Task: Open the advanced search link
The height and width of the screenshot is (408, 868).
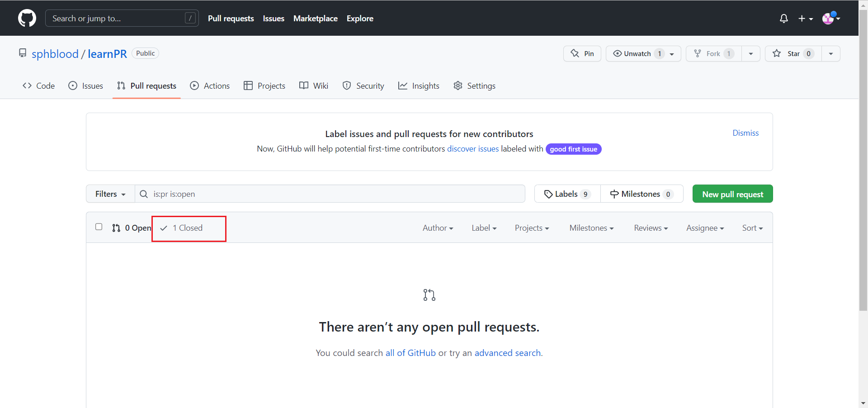Action: point(508,353)
